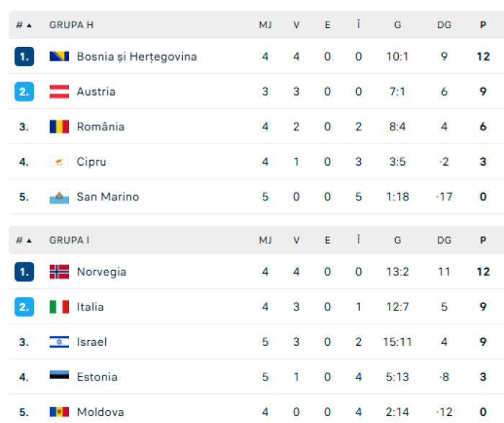Click the San Marino flag icon
The image size is (504, 423).
pos(59,197)
